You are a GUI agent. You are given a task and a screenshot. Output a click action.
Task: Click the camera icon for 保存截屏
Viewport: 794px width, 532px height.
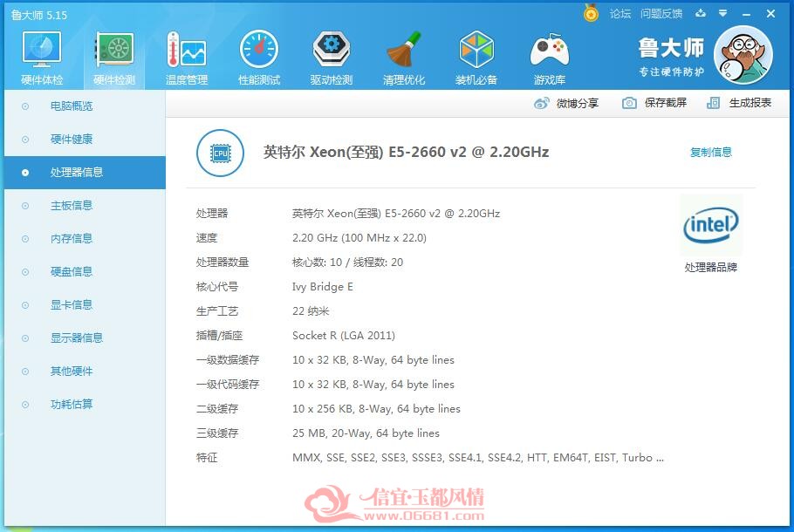629,103
